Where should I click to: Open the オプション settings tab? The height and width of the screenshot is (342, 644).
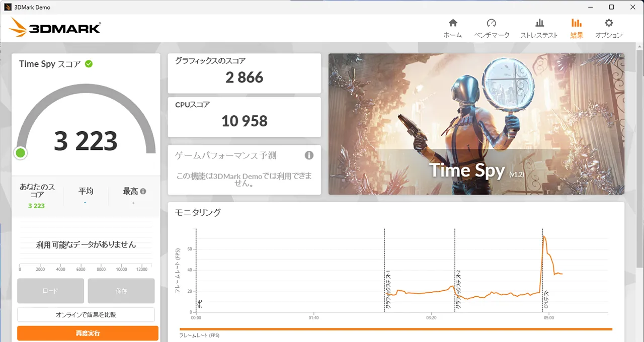609,29
